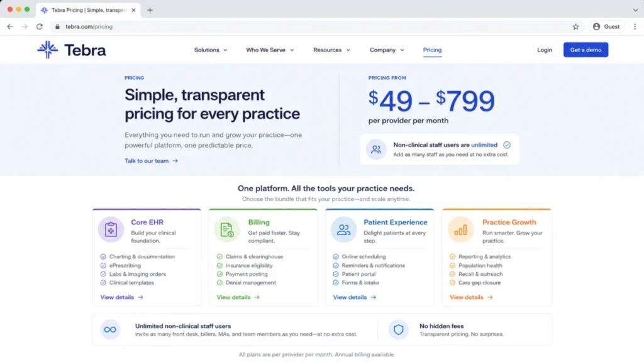
Task: Open the browser three-dot menu
Action: [x=635, y=26]
